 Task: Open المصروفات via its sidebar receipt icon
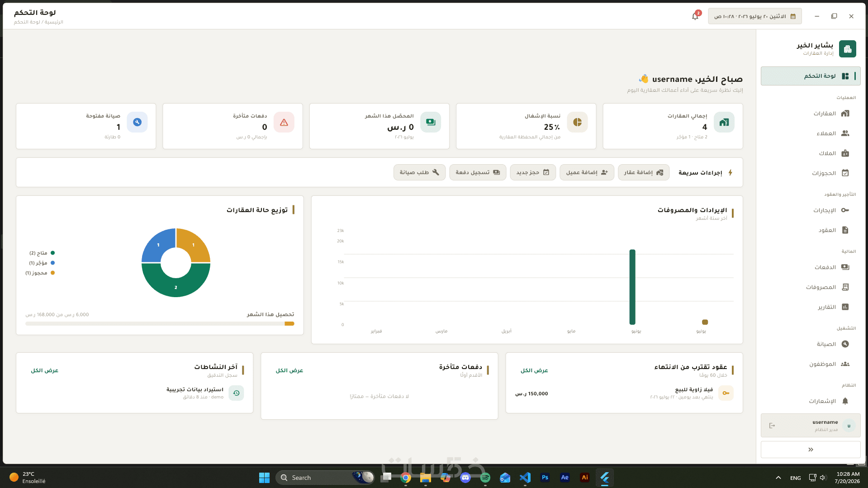(x=845, y=287)
